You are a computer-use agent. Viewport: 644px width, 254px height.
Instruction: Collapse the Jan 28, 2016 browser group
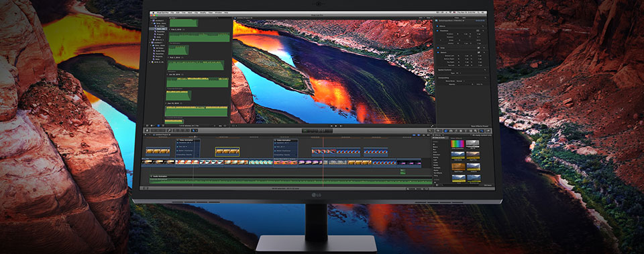pos(167,74)
